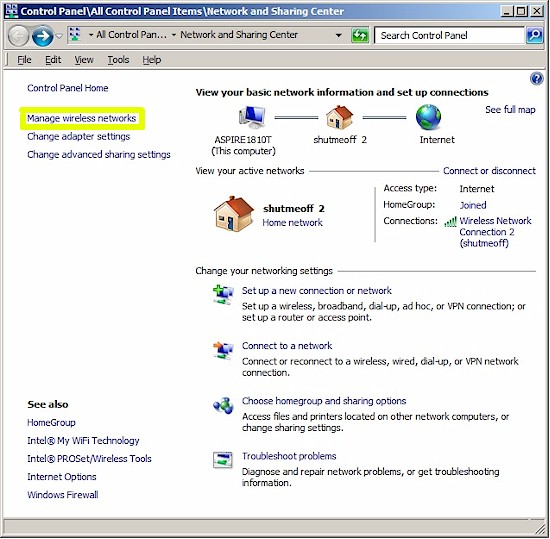Open the View menu

click(84, 60)
